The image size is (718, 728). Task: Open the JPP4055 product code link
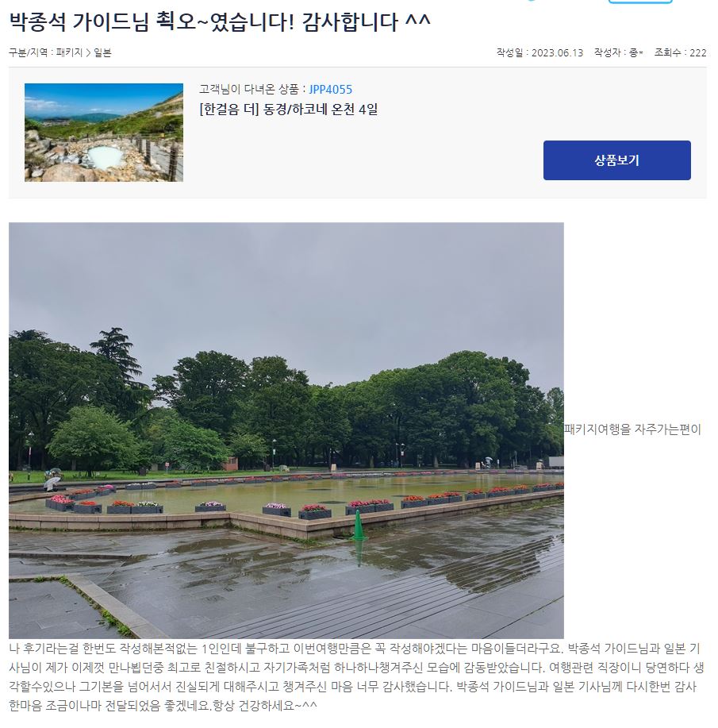click(x=331, y=89)
